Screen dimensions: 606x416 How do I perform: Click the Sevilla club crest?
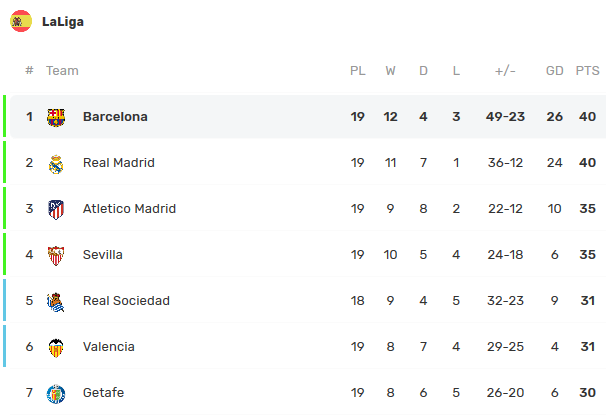coord(56,255)
